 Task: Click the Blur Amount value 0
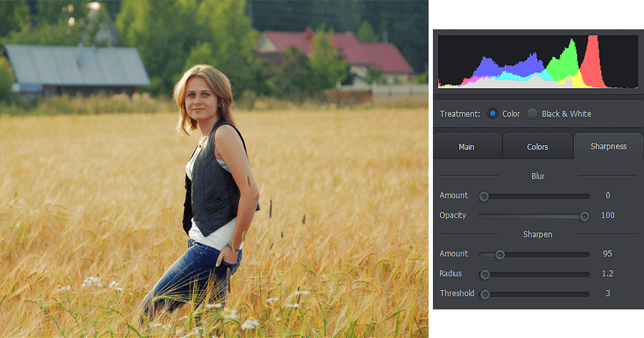608,195
